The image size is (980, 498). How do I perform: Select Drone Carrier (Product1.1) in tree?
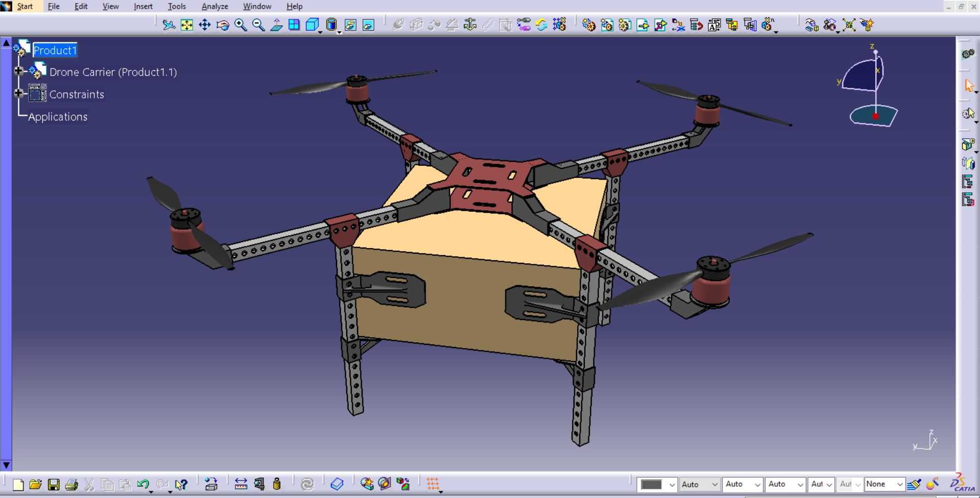[113, 72]
